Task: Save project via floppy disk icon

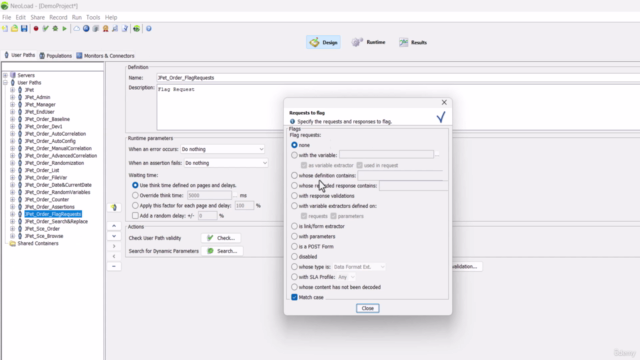Action: coord(24,29)
